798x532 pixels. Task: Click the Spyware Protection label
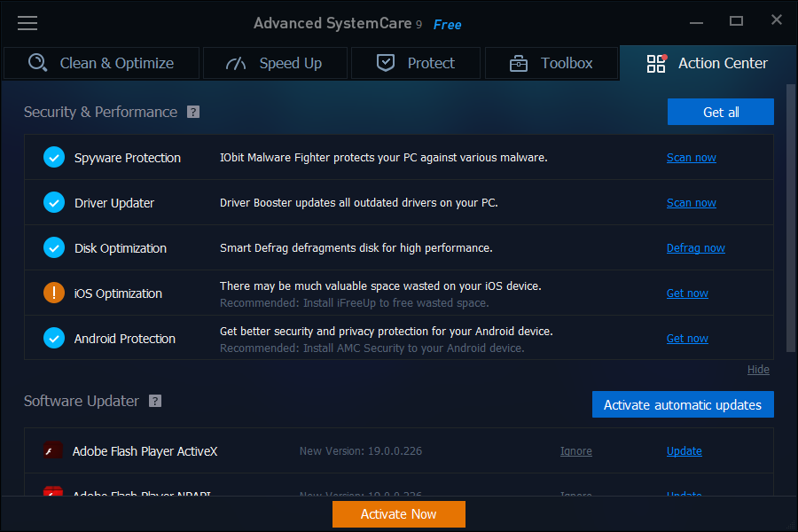[x=127, y=158]
